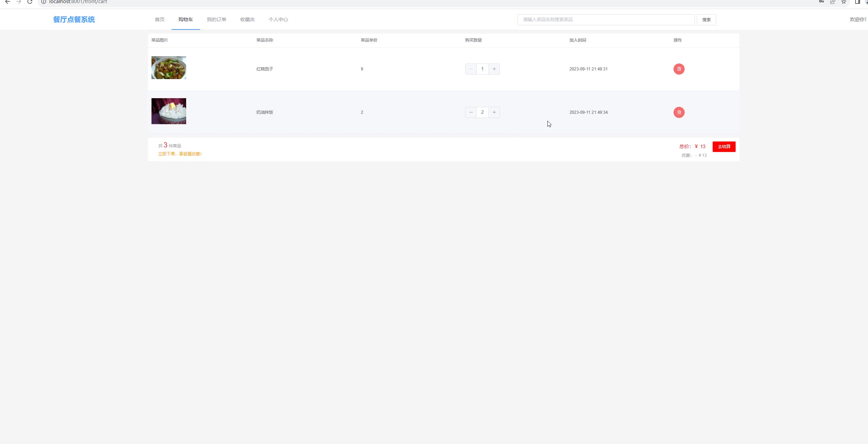Open the 红烧茄子 dish thumbnail

(x=168, y=68)
